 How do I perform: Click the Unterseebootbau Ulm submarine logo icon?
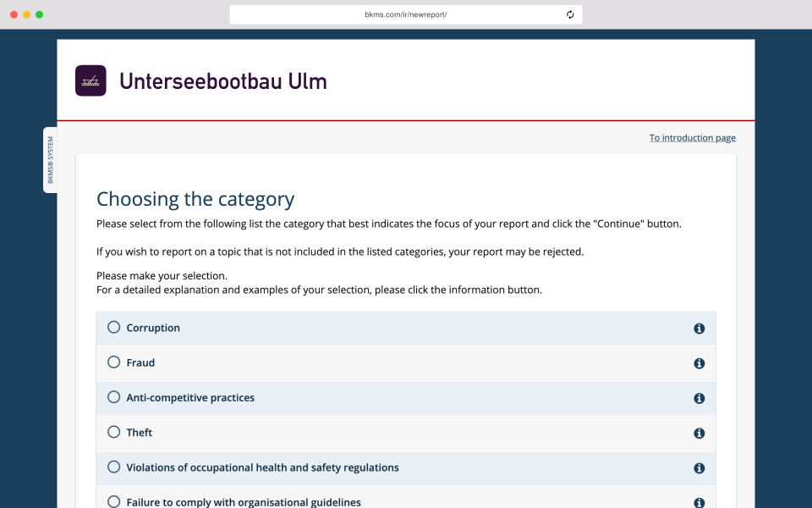(91, 80)
